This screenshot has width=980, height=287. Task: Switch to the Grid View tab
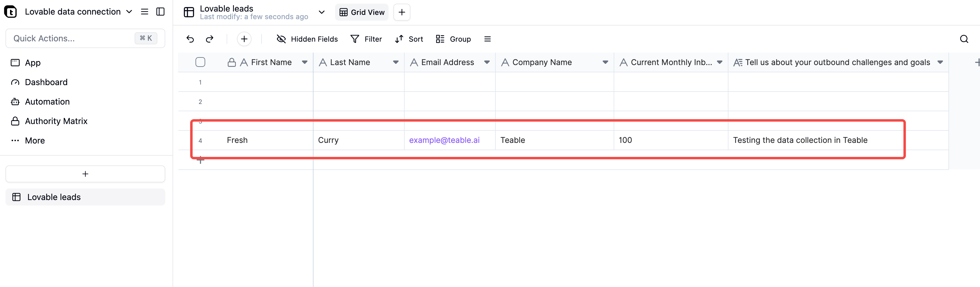[x=362, y=12]
